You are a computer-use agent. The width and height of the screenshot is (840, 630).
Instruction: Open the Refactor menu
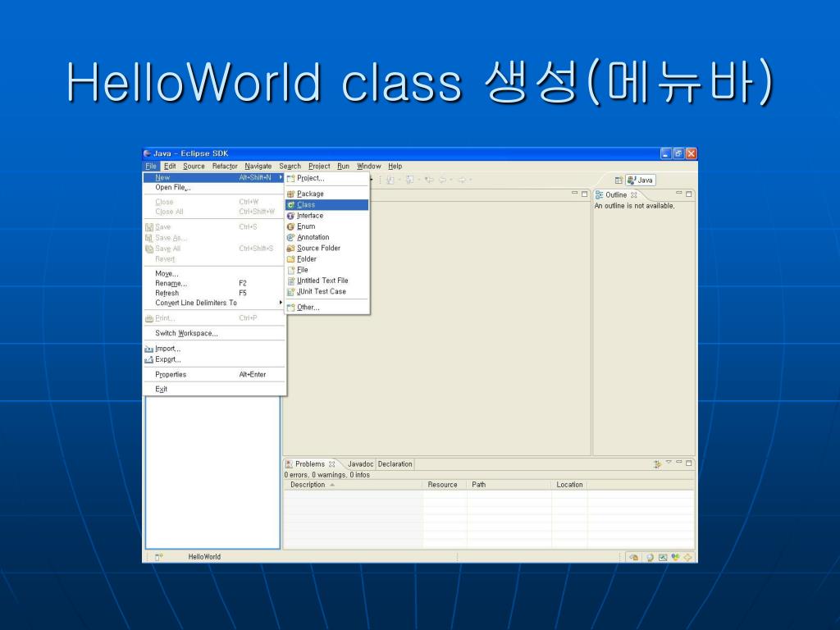225,166
